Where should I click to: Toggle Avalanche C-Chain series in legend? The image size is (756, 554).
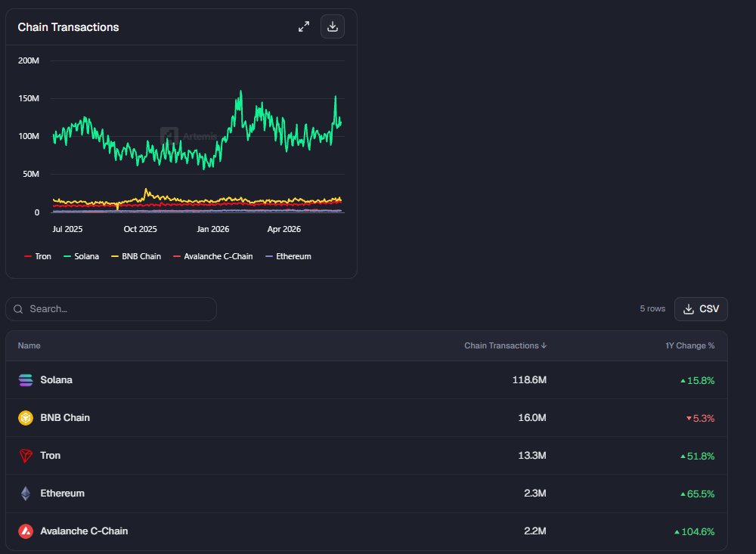point(212,256)
